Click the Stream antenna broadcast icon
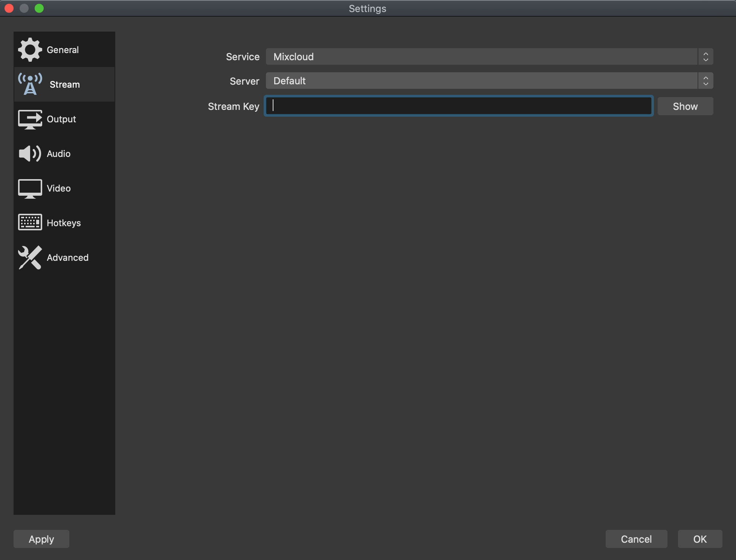Viewport: 736px width, 560px height. tap(29, 84)
